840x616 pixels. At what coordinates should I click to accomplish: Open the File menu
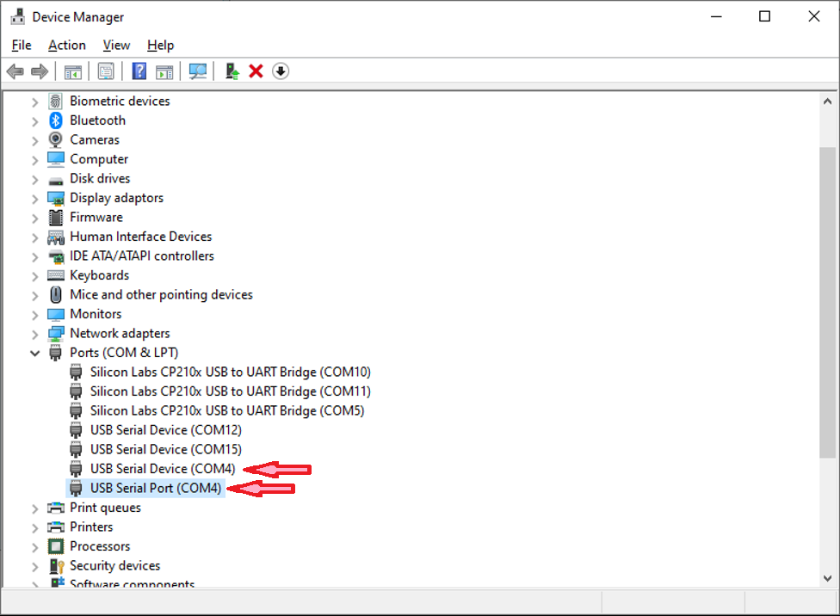coord(22,45)
